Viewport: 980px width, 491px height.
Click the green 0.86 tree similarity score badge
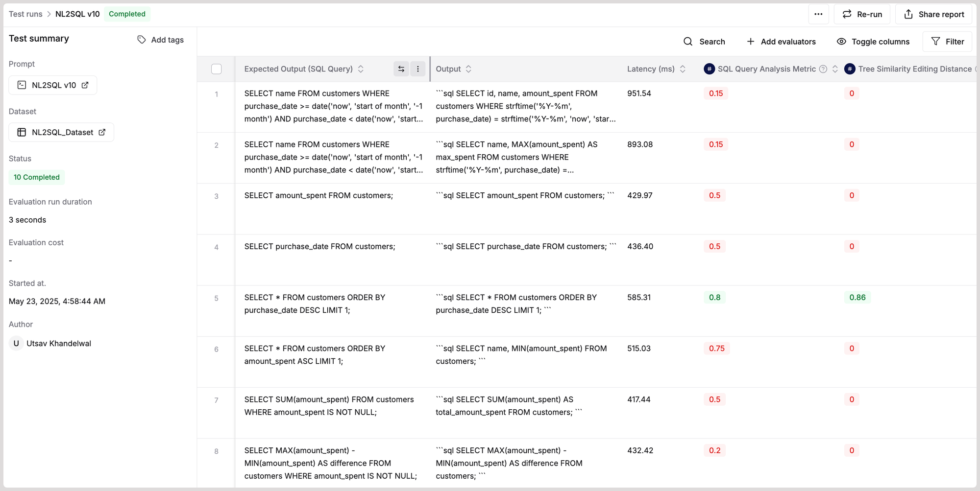point(857,297)
